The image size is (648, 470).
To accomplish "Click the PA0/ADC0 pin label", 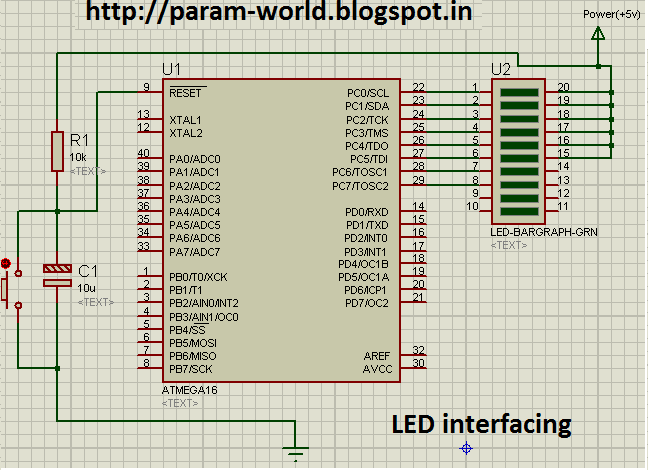I will click(195, 159).
